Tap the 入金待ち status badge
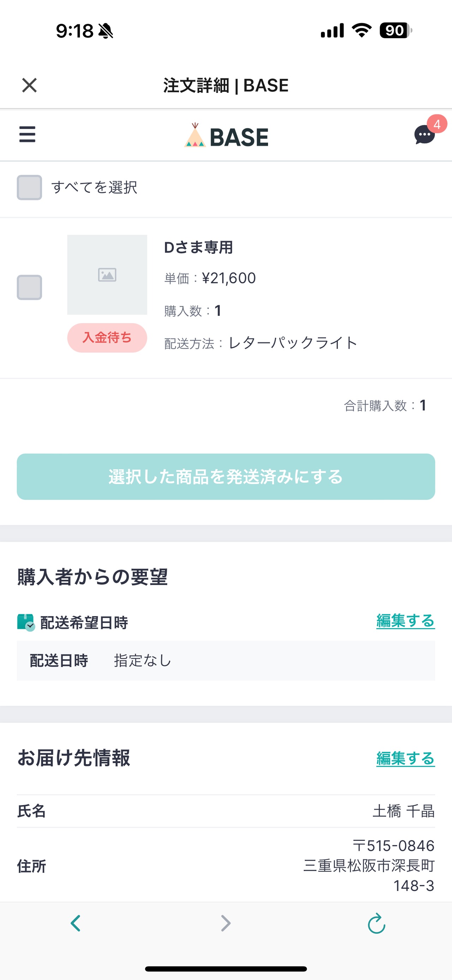The width and height of the screenshot is (452, 980). click(x=107, y=338)
